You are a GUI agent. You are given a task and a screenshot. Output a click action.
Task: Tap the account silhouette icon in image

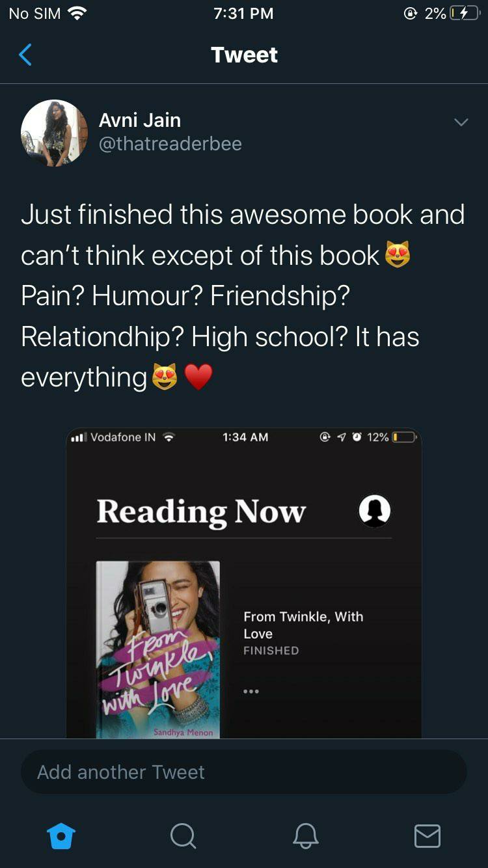pos(375,511)
